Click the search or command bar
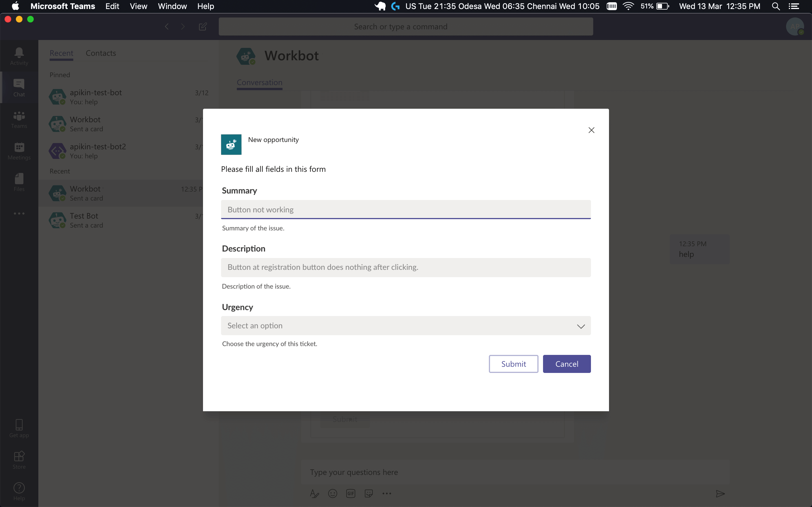The width and height of the screenshot is (812, 507). point(406,26)
